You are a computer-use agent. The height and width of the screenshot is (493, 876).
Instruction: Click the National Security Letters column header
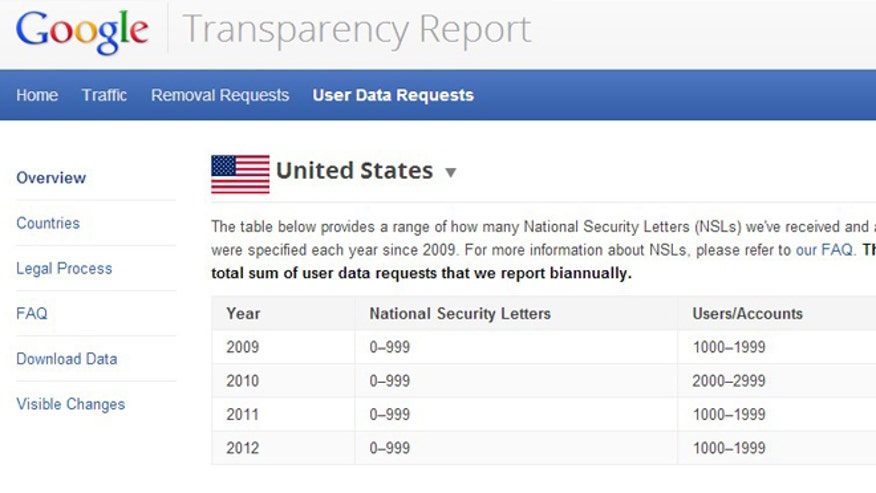460,314
